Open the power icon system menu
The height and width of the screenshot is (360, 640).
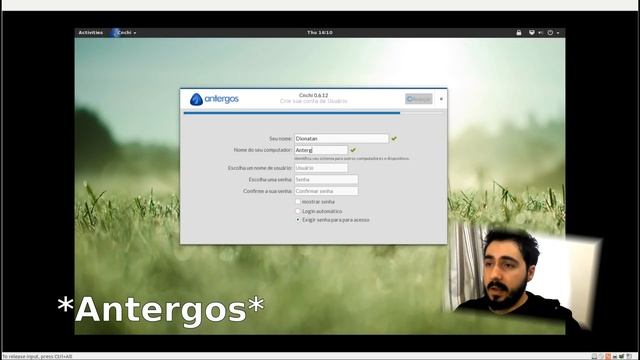click(550, 33)
